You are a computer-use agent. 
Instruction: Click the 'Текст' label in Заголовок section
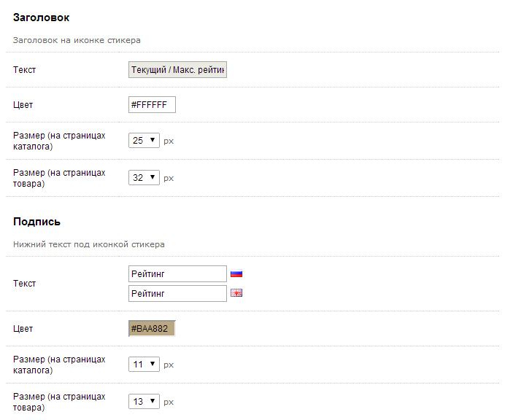click(x=25, y=70)
